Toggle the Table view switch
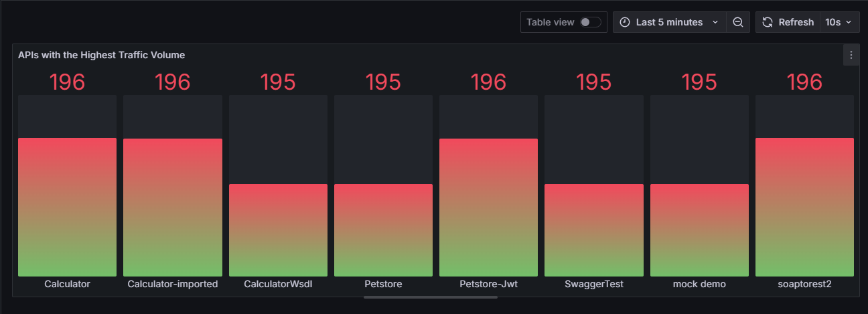 [590, 22]
